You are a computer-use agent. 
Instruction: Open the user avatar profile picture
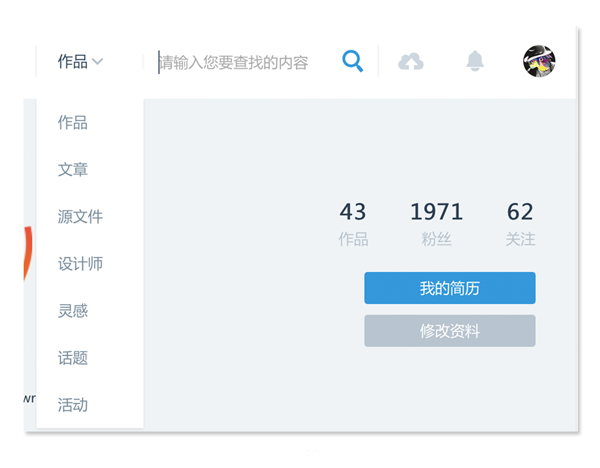tap(539, 61)
